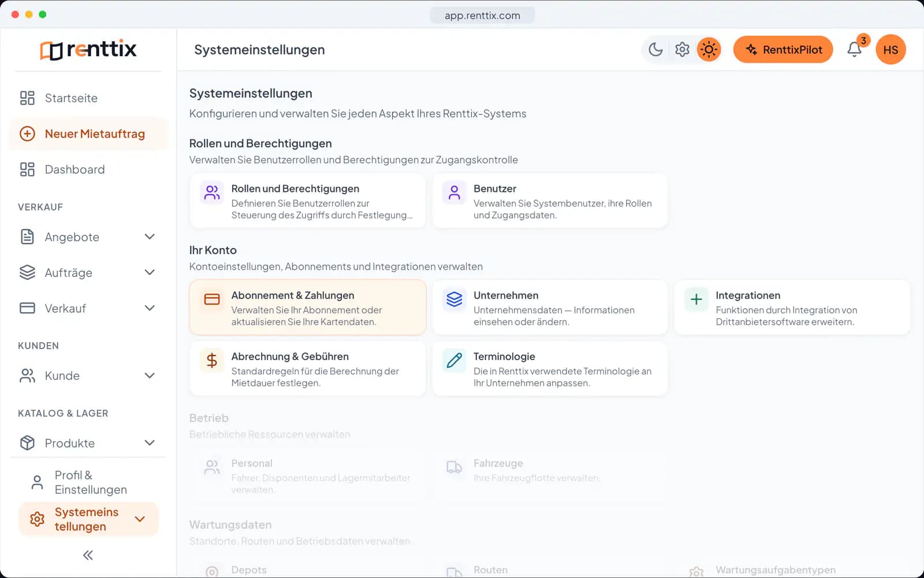Image resolution: width=924 pixels, height=578 pixels.
Task: Expand the Angebote chevron
Action: [150, 237]
